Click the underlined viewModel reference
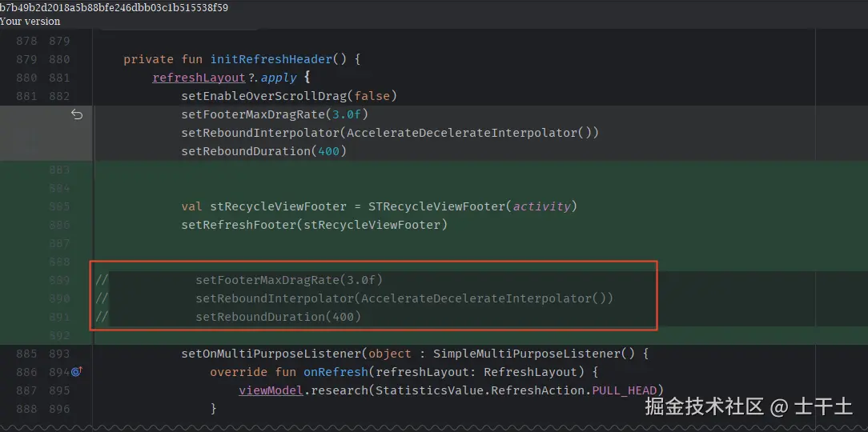The width and height of the screenshot is (868, 432). (271, 390)
